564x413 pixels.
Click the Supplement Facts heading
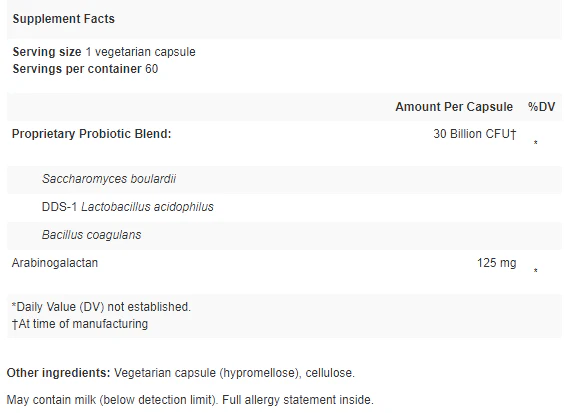pos(64,19)
